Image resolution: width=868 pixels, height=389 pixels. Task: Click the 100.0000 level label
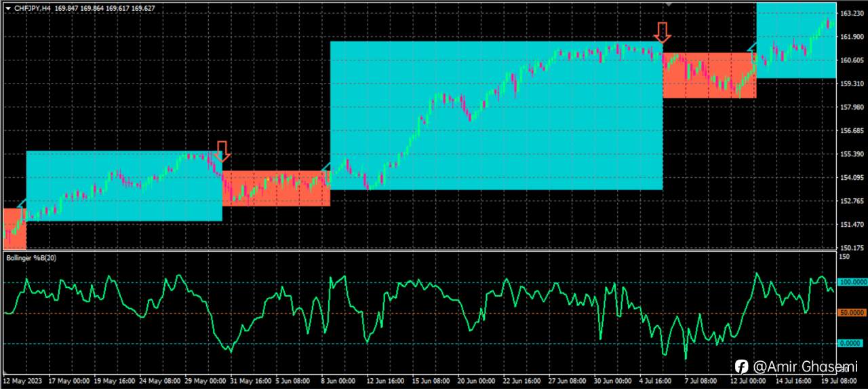tap(852, 282)
